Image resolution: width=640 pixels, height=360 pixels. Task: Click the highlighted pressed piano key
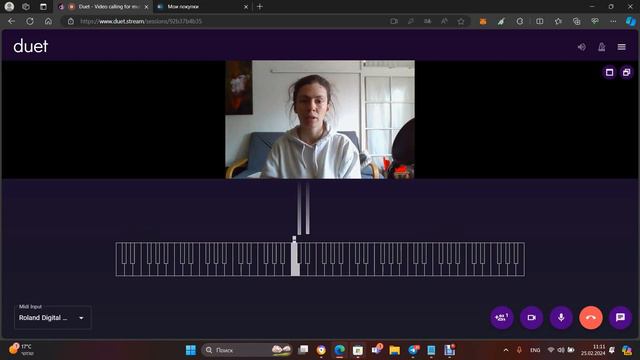tap(294, 259)
